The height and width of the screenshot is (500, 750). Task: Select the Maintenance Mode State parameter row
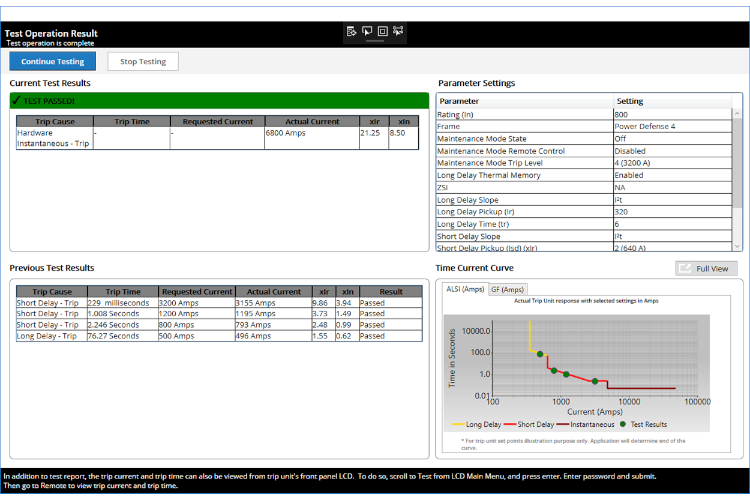[524, 139]
